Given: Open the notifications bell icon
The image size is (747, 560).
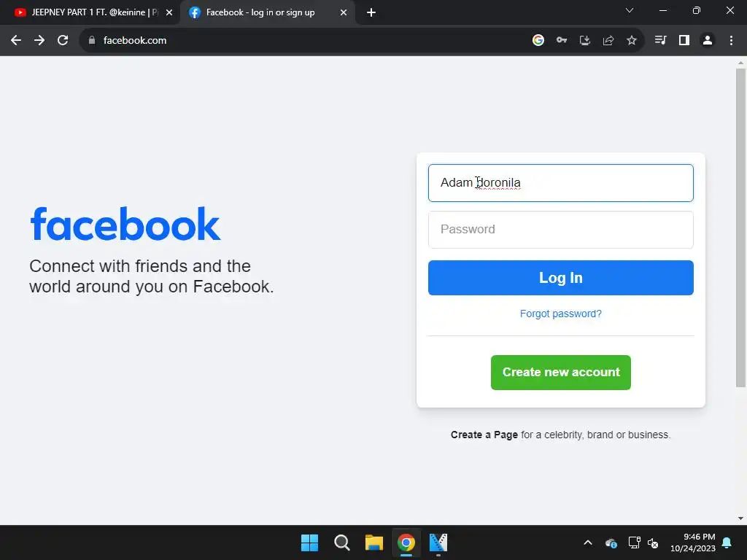Looking at the screenshot, I should (727, 542).
